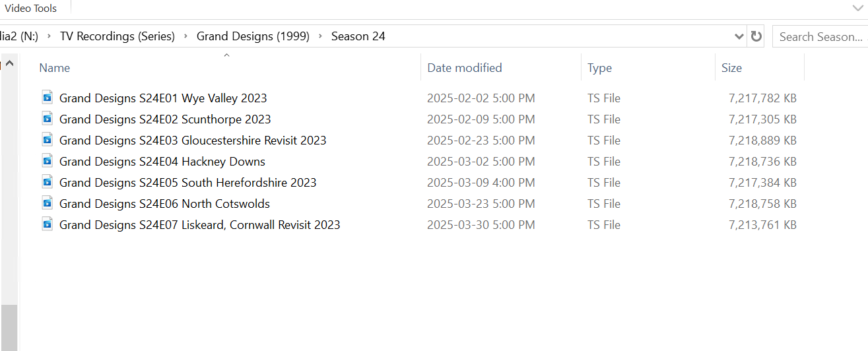Click the S24E02 Scunthorpe video file icon
This screenshot has width=868, height=351.
point(47,119)
